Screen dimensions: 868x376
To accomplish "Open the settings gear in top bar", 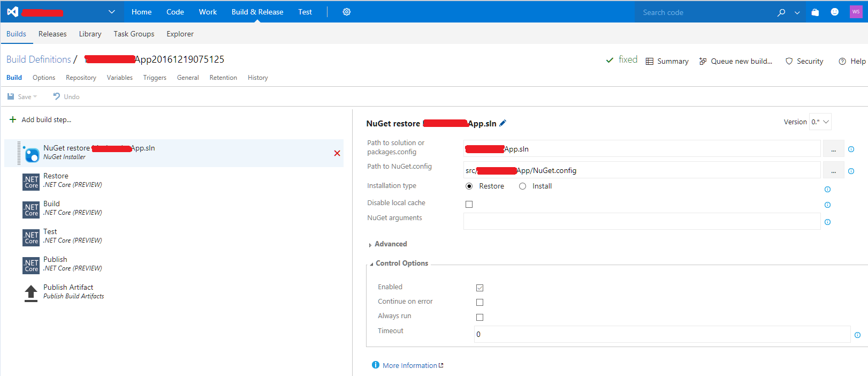I will pyautogui.click(x=346, y=12).
